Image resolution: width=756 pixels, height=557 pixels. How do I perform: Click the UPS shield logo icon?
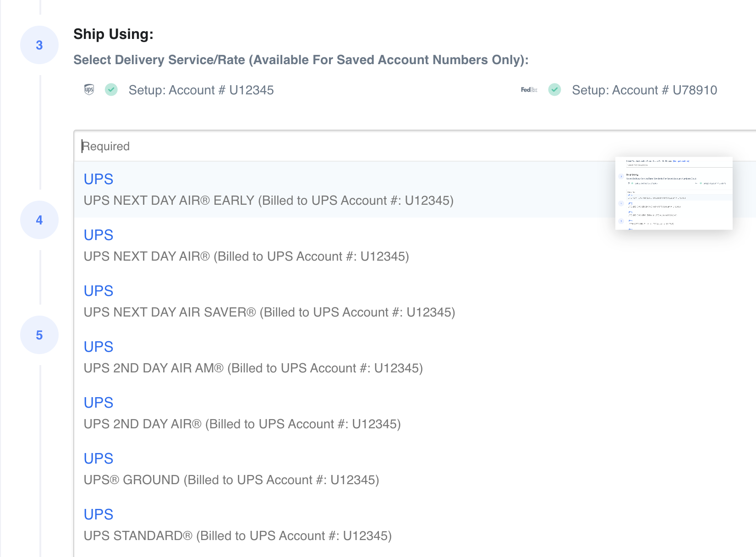click(x=89, y=90)
